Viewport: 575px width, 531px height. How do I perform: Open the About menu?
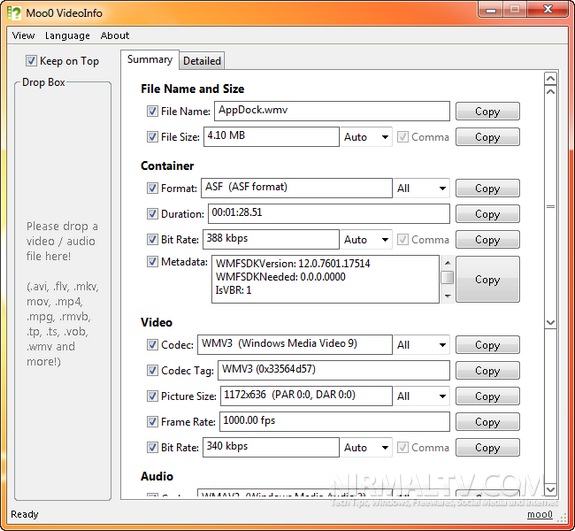(115, 36)
